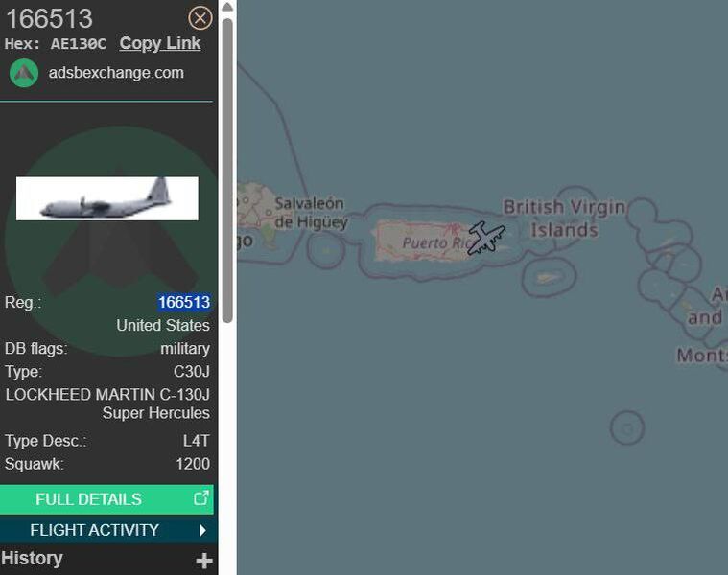Click the sidebar scrollbar thumb
This screenshot has height=575, width=728.
[x=227, y=171]
